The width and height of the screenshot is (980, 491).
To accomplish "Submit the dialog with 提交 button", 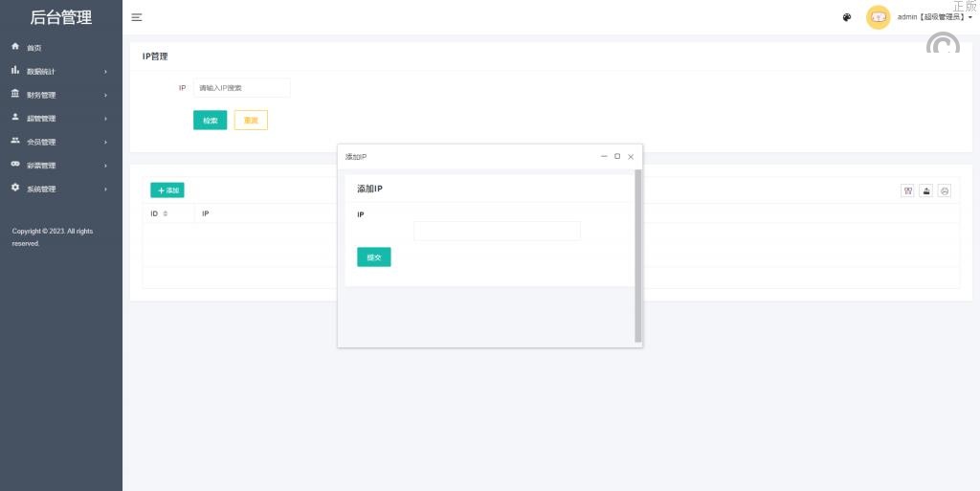I will coord(373,257).
